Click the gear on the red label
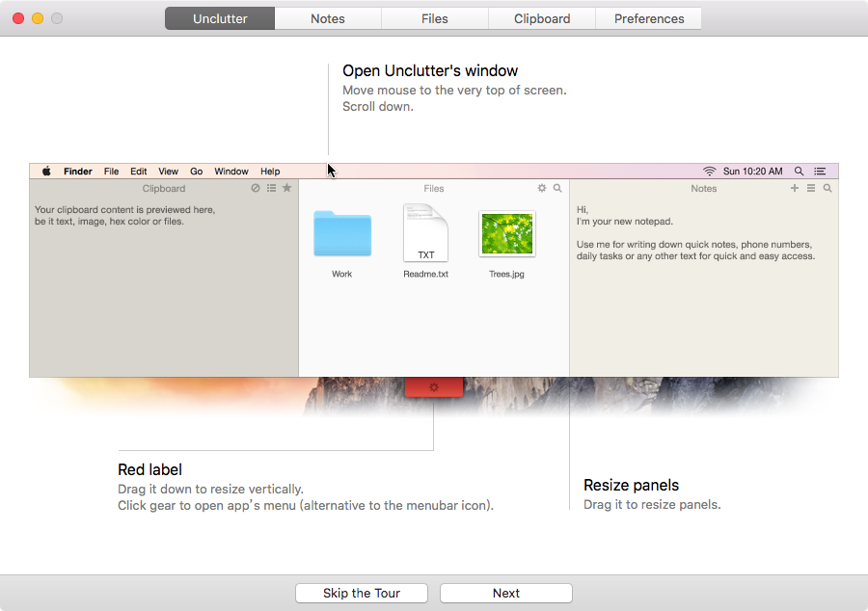 pyautogui.click(x=434, y=387)
